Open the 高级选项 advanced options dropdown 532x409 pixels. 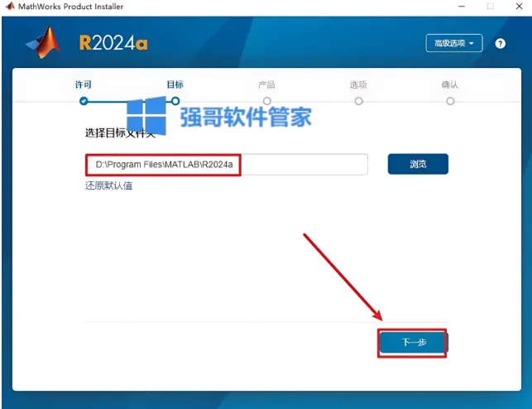click(454, 43)
